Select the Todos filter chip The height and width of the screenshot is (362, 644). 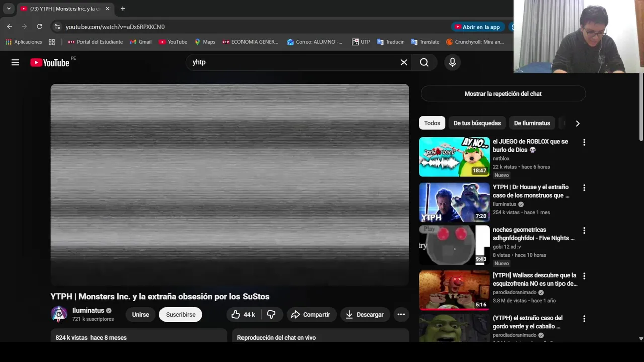click(x=432, y=123)
